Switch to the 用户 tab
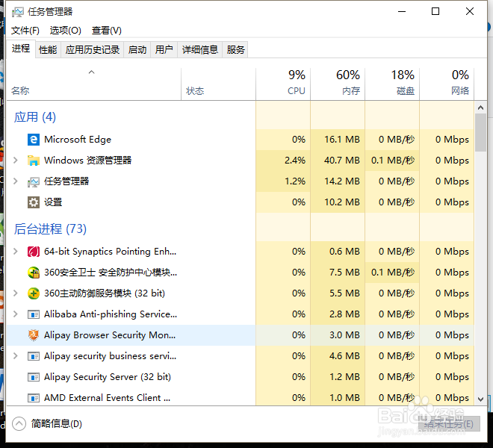This screenshot has width=493, height=448. point(164,50)
